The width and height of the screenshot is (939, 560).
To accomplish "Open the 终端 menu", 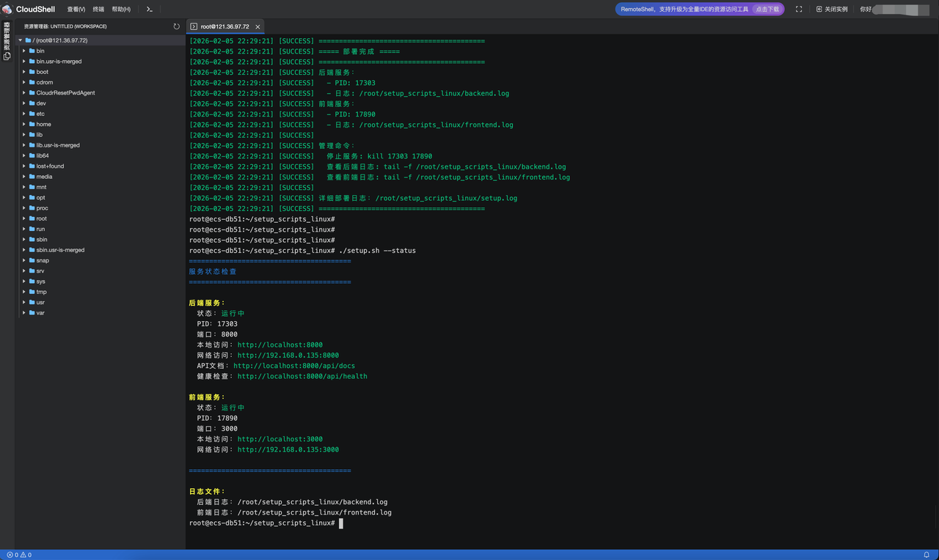I will click(98, 9).
